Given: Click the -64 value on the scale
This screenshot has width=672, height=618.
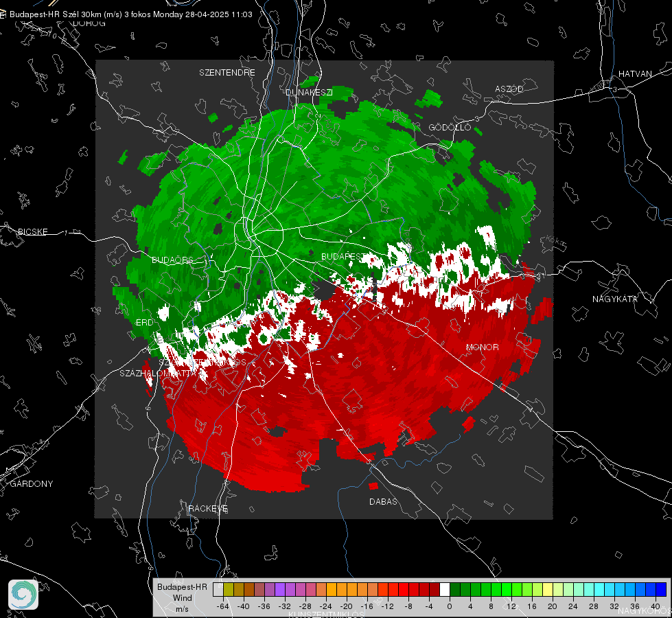Looking at the screenshot, I should click(223, 606).
